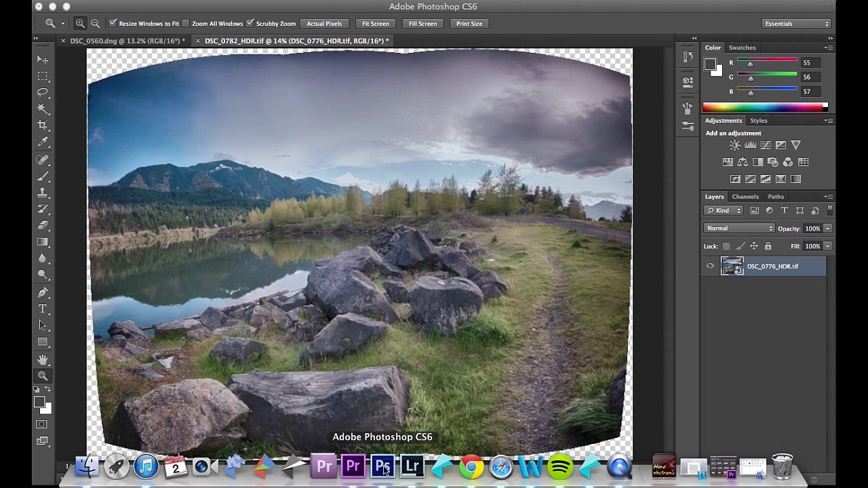The image size is (868, 488).
Task: Open the layer filter Kind dropdown
Action: [724, 211]
